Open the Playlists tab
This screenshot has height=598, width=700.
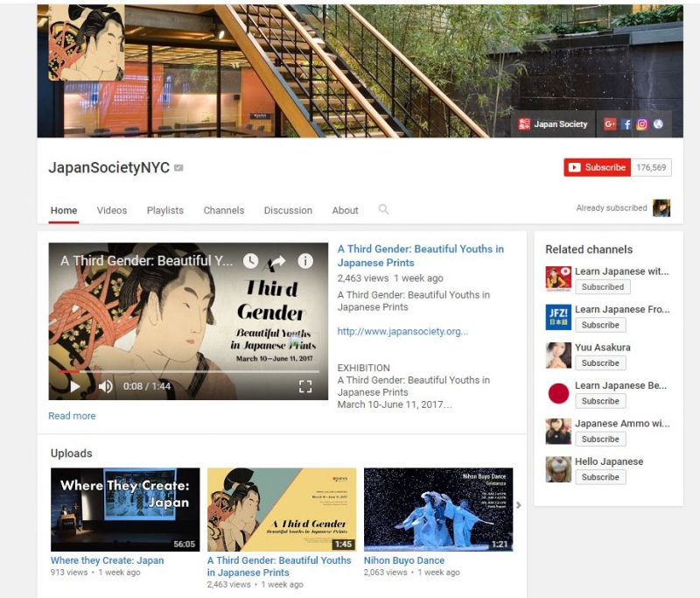point(164,210)
